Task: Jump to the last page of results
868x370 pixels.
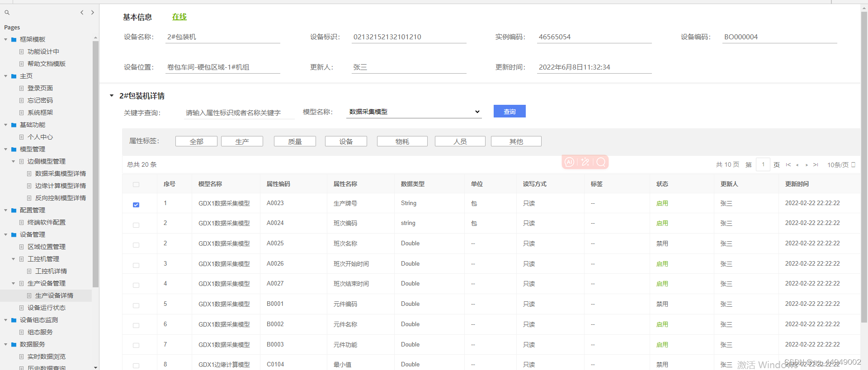Action: (816, 165)
